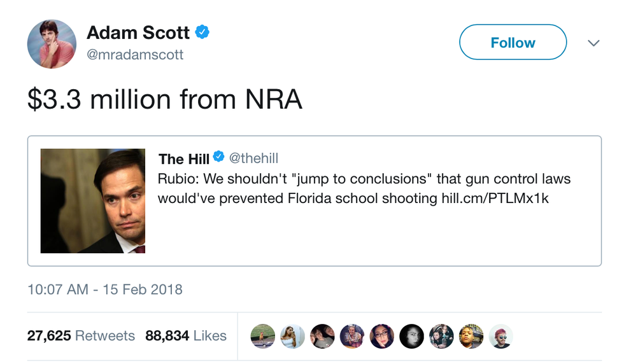Open the quoted tweet's Rubio photo thumbnail
Viewport: 624px width, 364px height.
(x=93, y=201)
